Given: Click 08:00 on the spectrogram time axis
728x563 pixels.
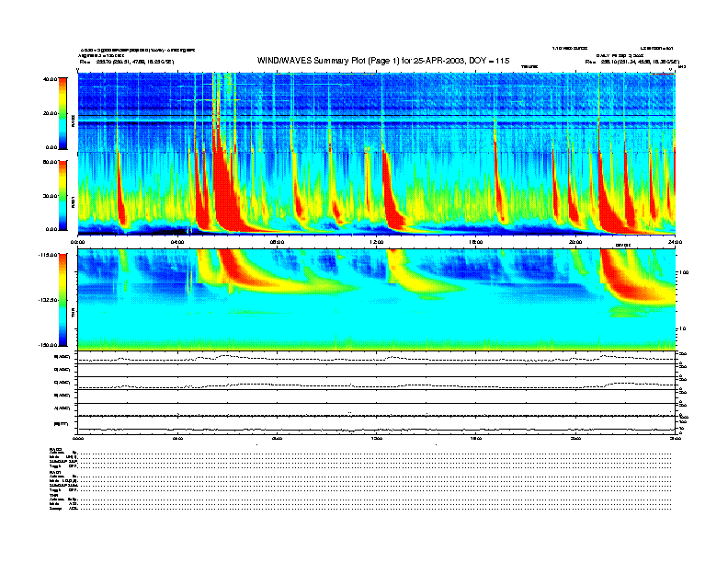Looking at the screenshot, I should coord(278,242).
